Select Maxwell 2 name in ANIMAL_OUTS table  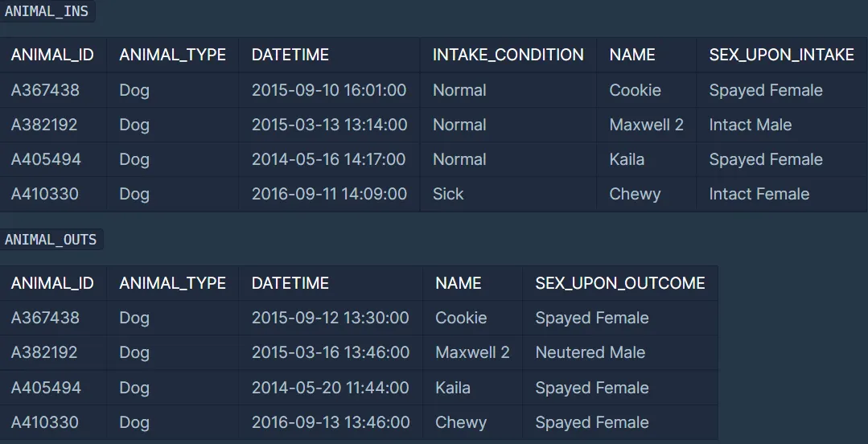(472, 352)
